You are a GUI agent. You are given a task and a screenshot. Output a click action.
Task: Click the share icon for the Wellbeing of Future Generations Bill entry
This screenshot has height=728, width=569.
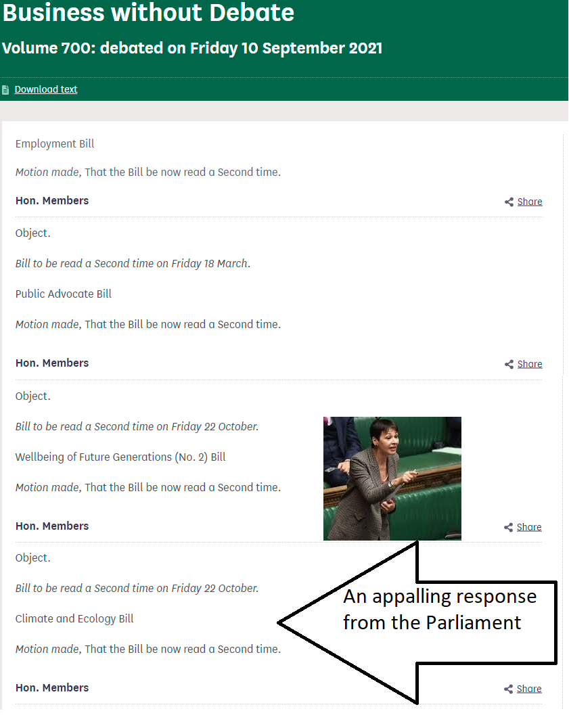click(509, 527)
